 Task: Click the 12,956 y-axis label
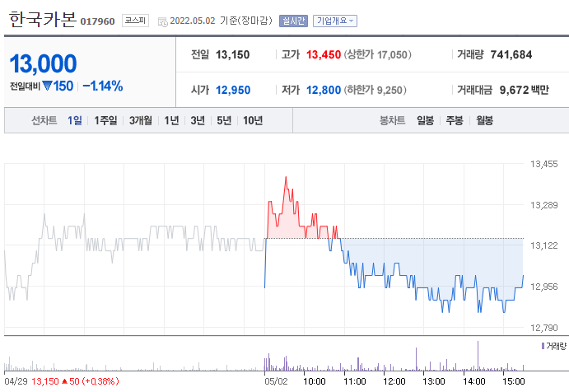coord(544,287)
